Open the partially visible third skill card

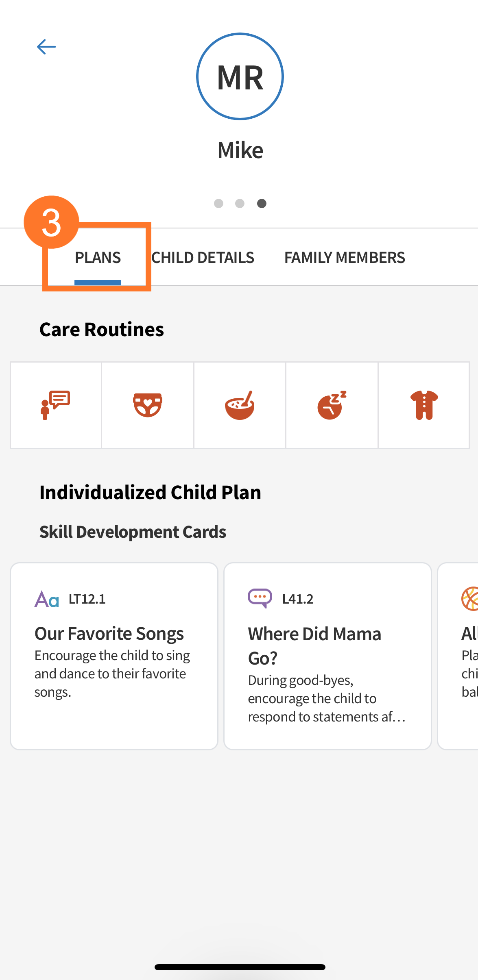(x=464, y=658)
